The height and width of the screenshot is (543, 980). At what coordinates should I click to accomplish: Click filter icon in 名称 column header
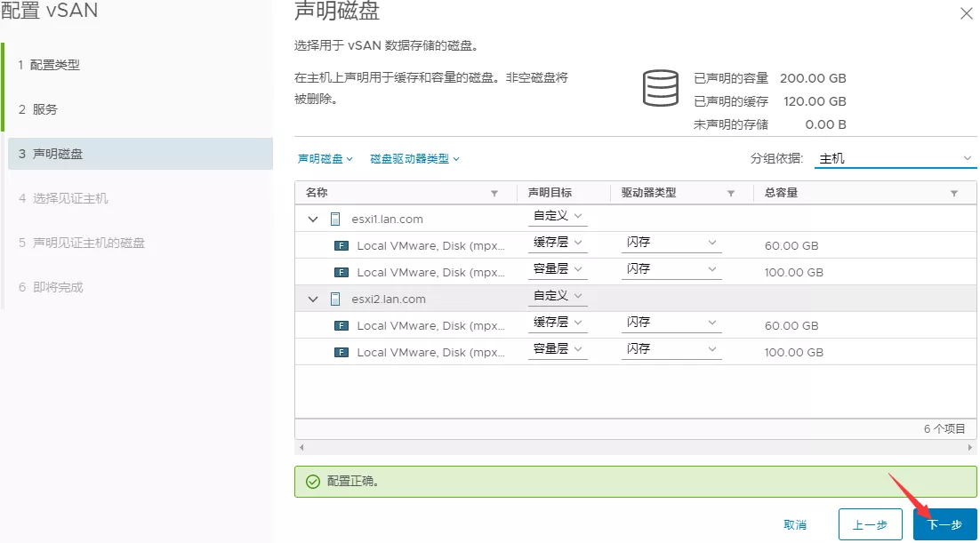(494, 193)
